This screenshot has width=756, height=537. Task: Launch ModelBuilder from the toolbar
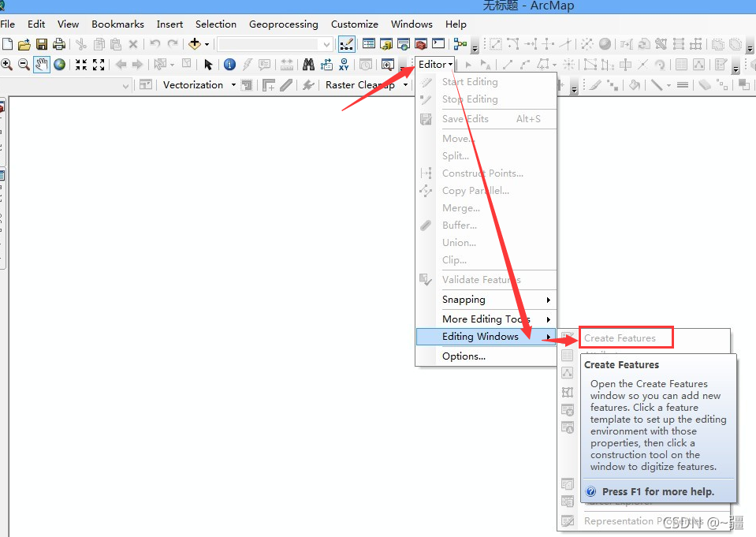(x=460, y=44)
